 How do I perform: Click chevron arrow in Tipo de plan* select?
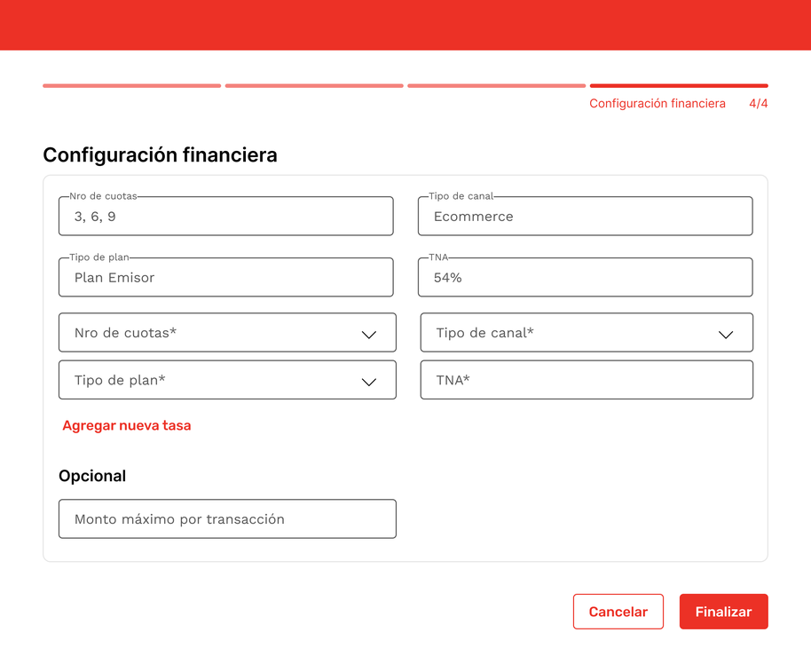[x=369, y=383]
